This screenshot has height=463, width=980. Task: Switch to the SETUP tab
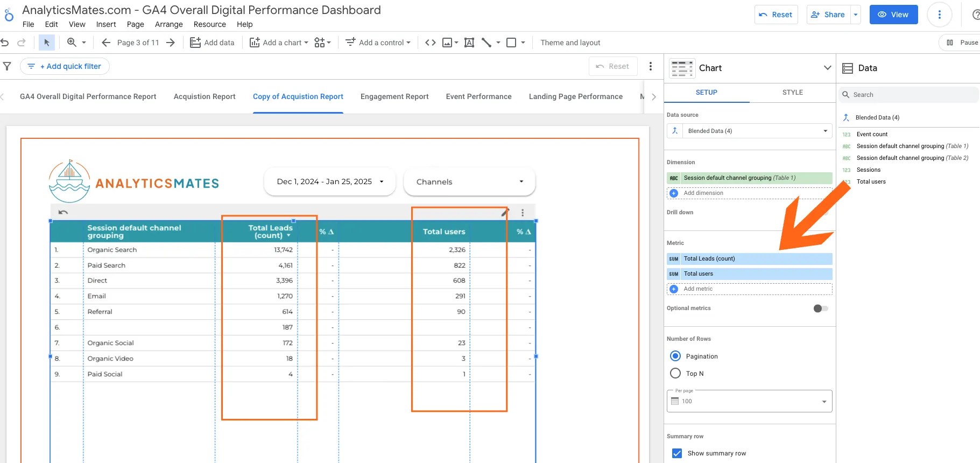pyautogui.click(x=707, y=92)
